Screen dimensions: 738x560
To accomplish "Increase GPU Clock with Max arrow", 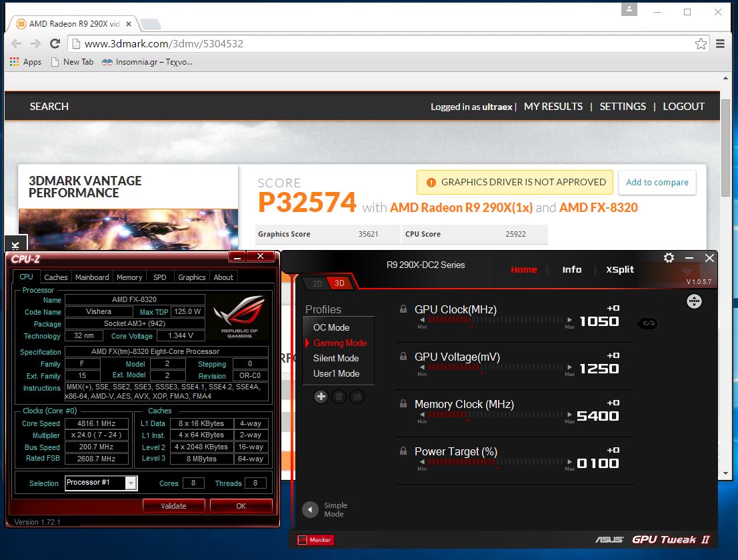I will (569, 320).
